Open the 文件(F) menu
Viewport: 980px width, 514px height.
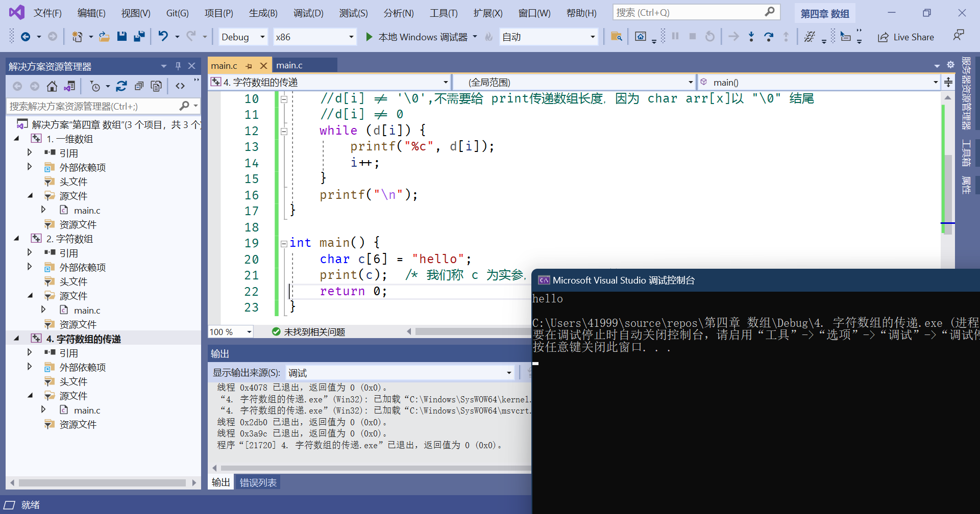click(x=47, y=13)
